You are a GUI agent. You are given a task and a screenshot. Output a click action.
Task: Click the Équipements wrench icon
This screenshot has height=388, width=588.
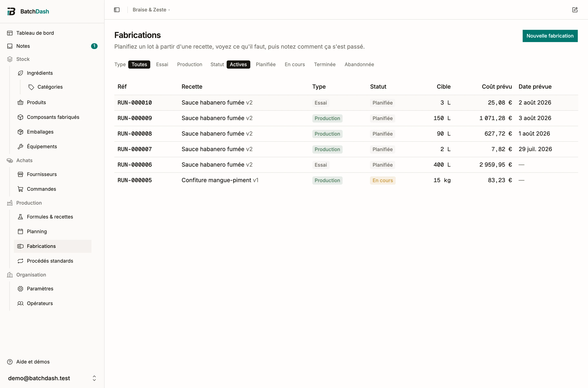click(21, 146)
